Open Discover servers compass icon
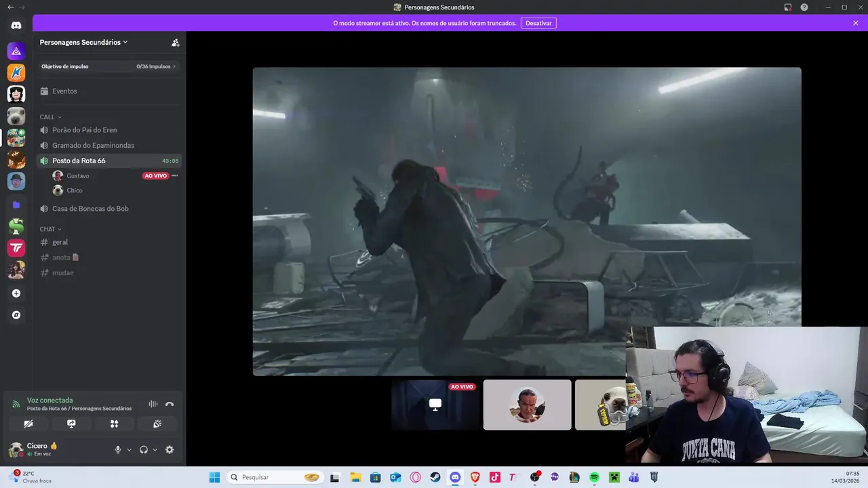 tap(16, 315)
